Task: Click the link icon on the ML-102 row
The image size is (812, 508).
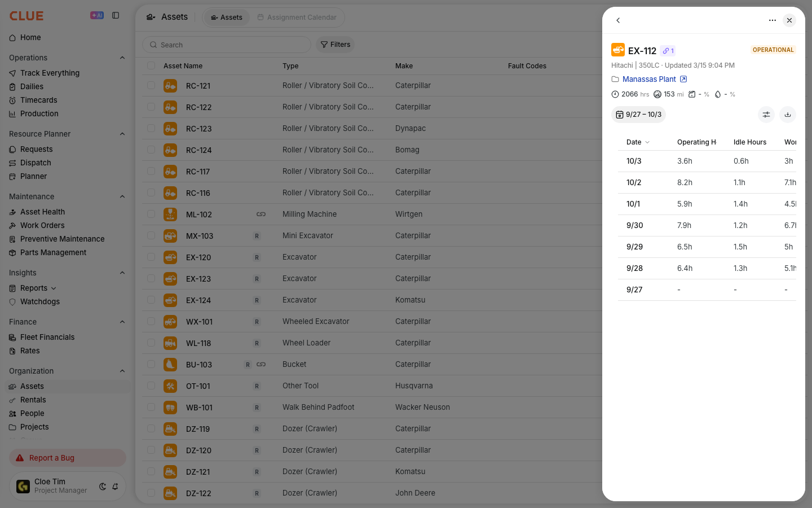Action: pos(261,214)
